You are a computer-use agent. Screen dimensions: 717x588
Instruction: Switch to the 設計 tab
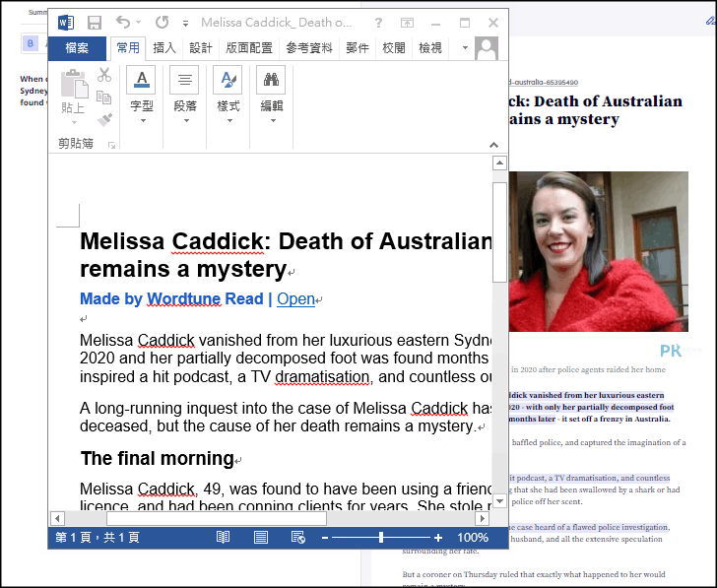[x=201, y=48]
